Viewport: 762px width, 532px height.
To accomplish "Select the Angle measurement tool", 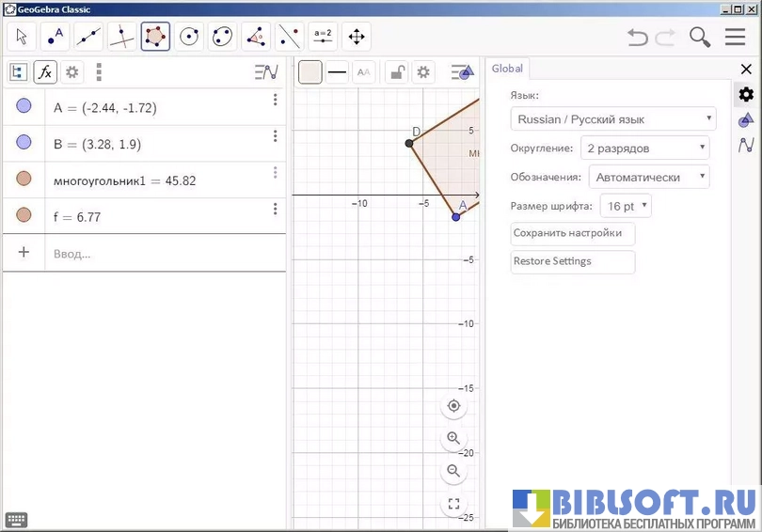I will (x=256, y=37).
